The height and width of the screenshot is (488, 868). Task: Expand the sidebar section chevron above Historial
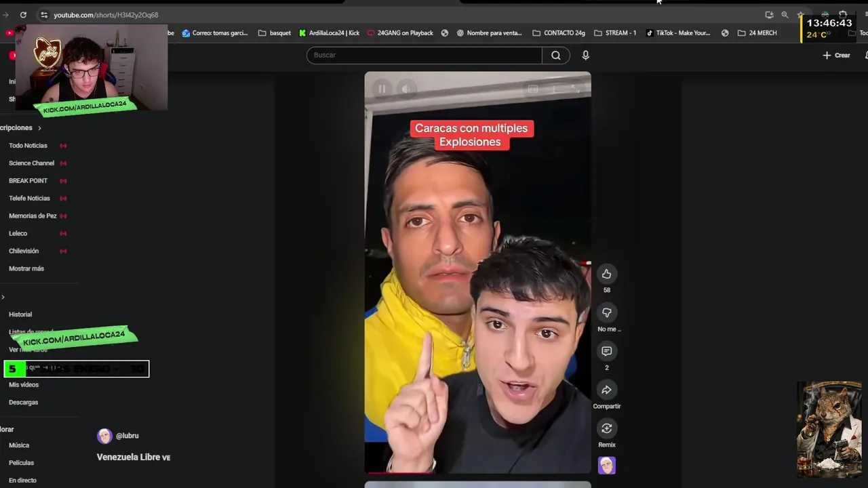click(x=3, y=298)
